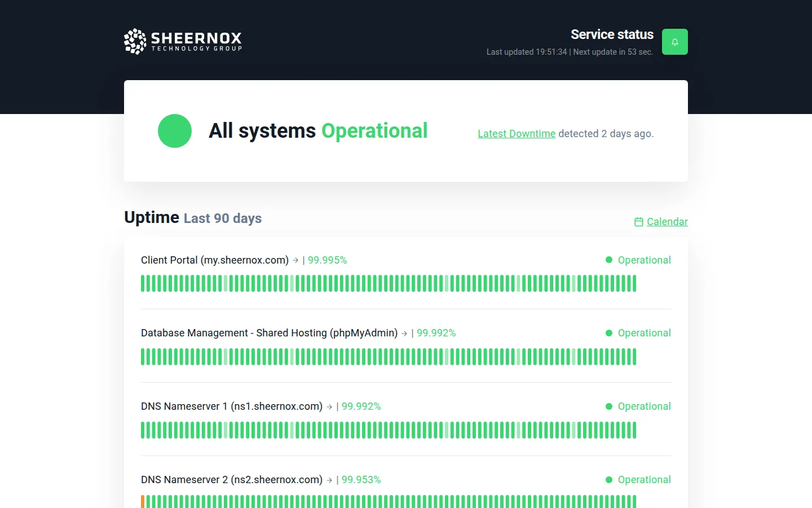Open Database Management - Shared Hosting monitor
This screenshot has width=812, height=508.
(x=270, y=333)
